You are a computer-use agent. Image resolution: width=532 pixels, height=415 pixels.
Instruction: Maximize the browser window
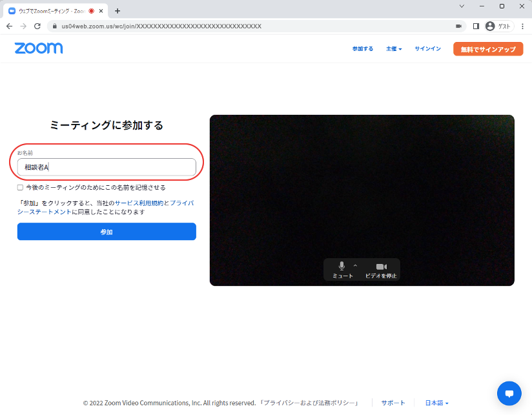(x=502, y=6)
